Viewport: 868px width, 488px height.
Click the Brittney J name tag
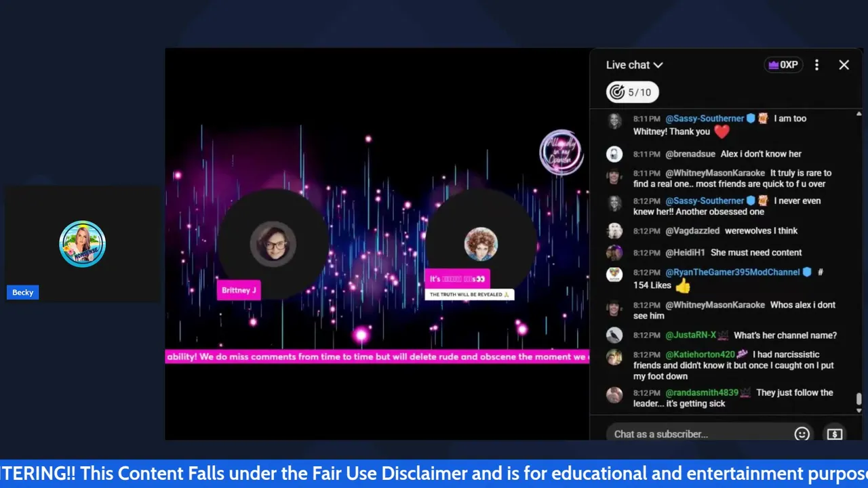click(239, 290)
